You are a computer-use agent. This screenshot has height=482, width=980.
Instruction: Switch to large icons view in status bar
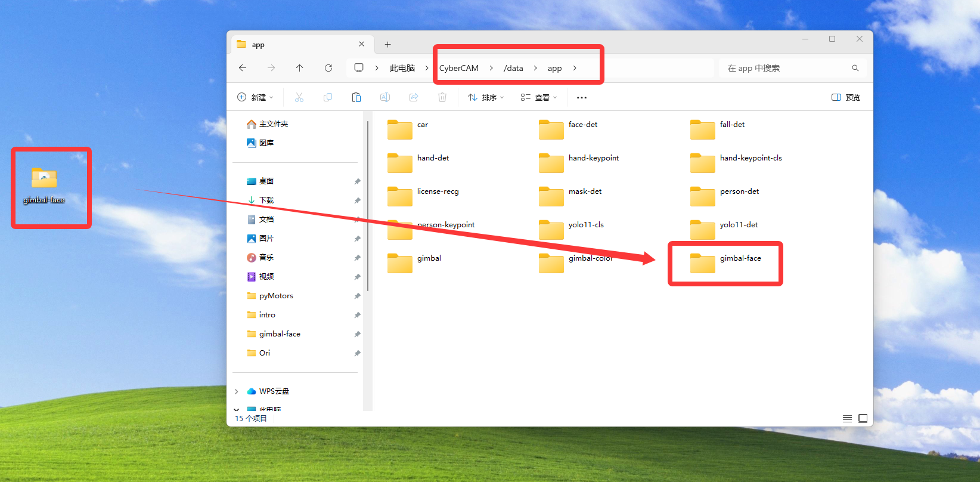pyautogui.click(x=863, y=418)
